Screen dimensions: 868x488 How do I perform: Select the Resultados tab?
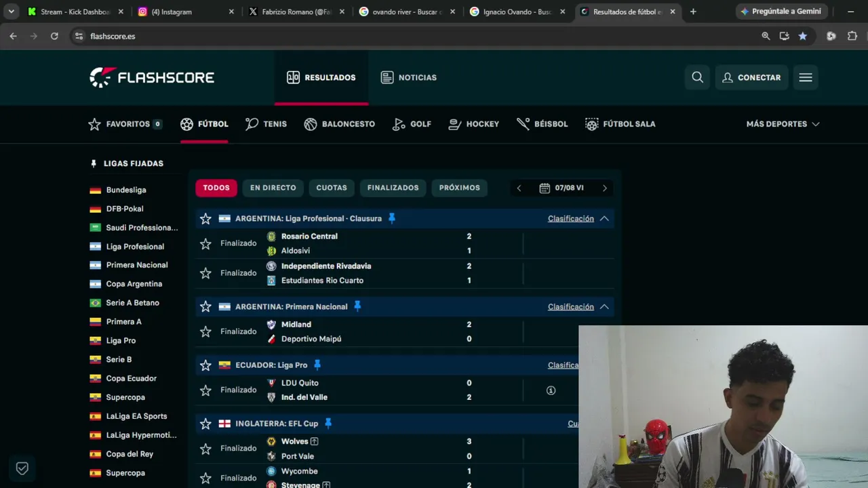tap(321, 77)
